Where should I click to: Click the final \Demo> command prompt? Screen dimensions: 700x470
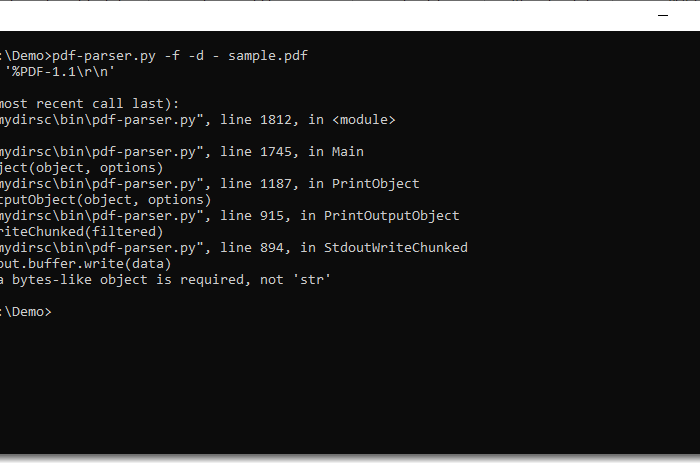pos(26,312)
